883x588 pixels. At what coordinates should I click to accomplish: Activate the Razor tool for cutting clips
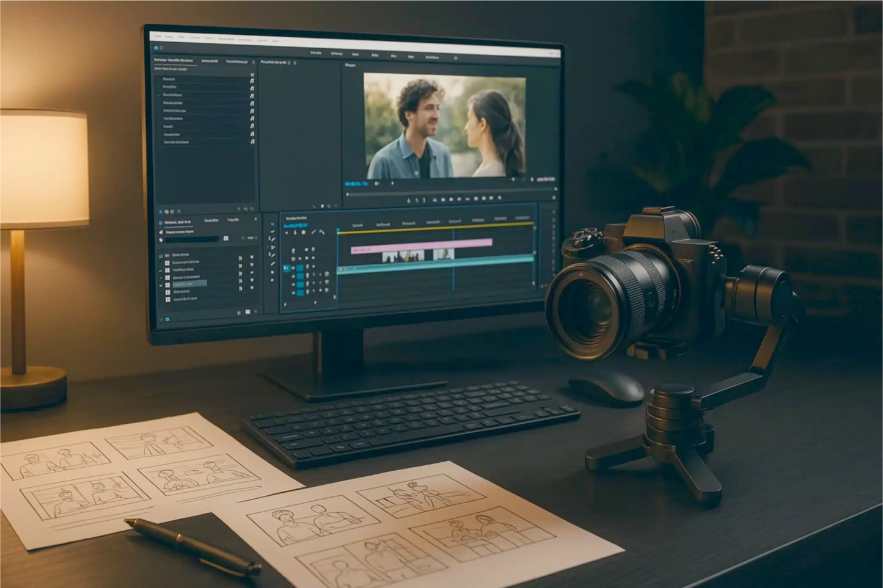click(x=273, y=255)
